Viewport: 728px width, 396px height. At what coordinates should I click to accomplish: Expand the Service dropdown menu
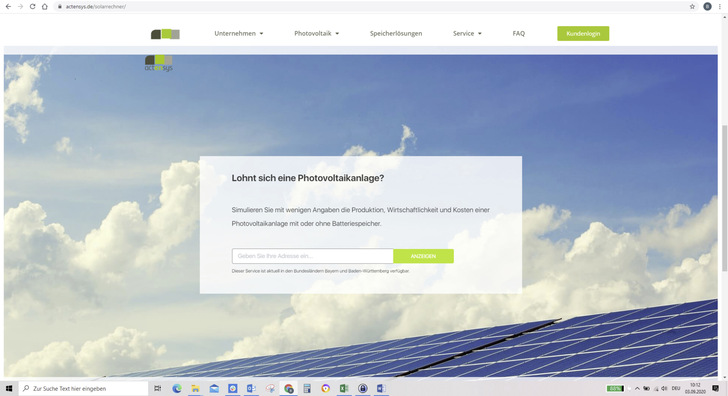(467, 33)
